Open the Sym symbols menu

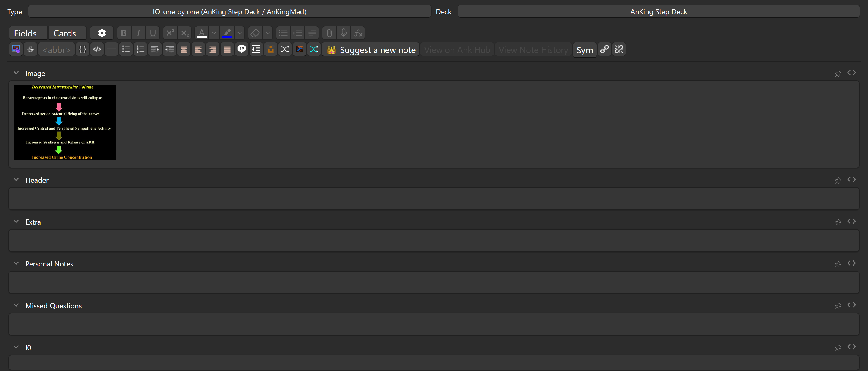coord(585,50)
